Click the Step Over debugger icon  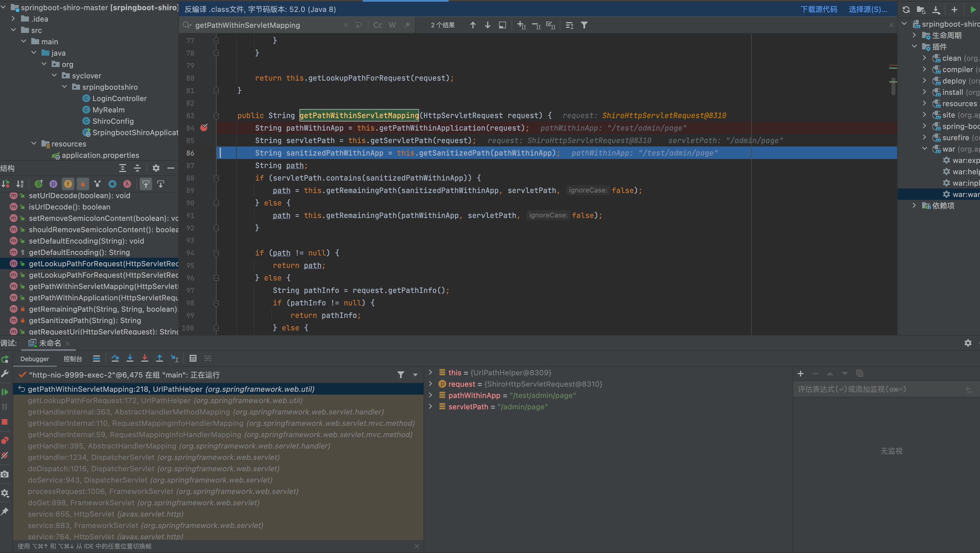[115, 358]
